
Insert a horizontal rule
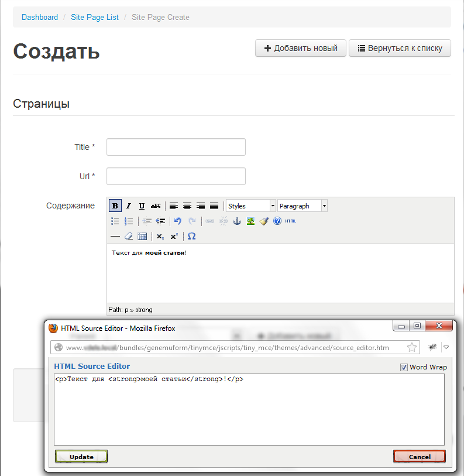pos(115,236)
